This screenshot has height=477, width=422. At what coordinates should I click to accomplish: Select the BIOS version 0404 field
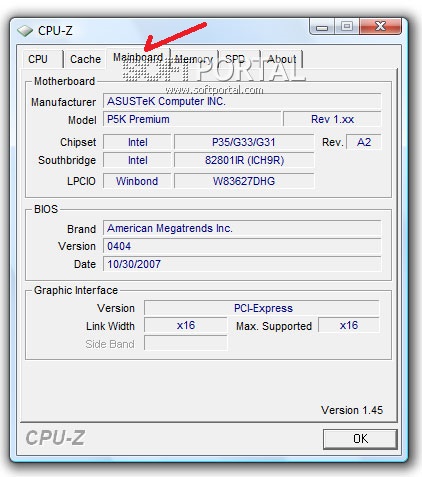click(242, 246)
